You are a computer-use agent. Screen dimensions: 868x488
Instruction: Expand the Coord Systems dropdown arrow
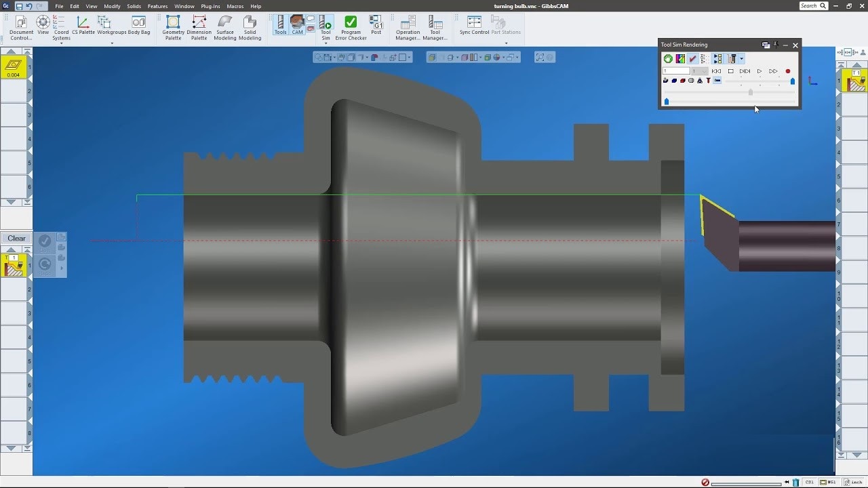61,43
